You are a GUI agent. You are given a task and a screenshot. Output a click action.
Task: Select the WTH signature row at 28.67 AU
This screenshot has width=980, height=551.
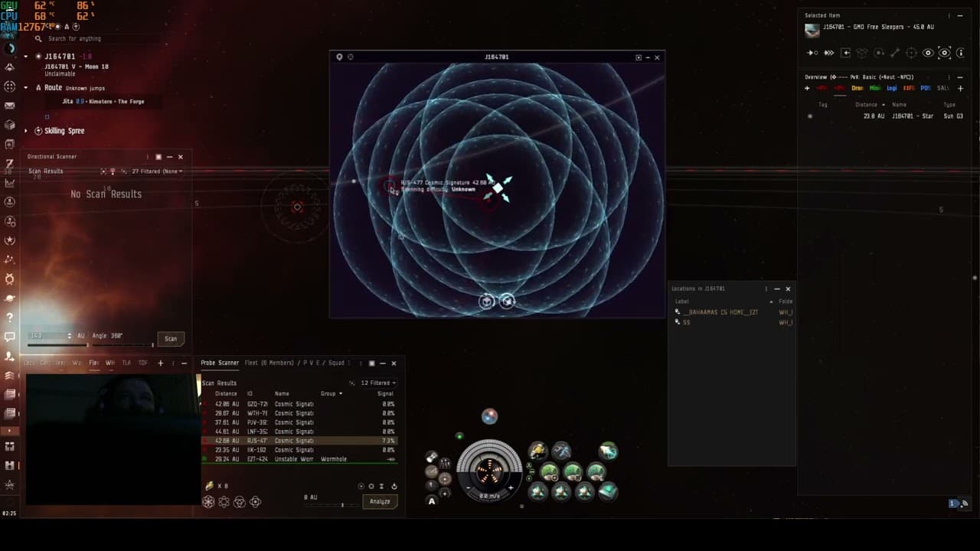pyautogui.click(x=299, y=413)
